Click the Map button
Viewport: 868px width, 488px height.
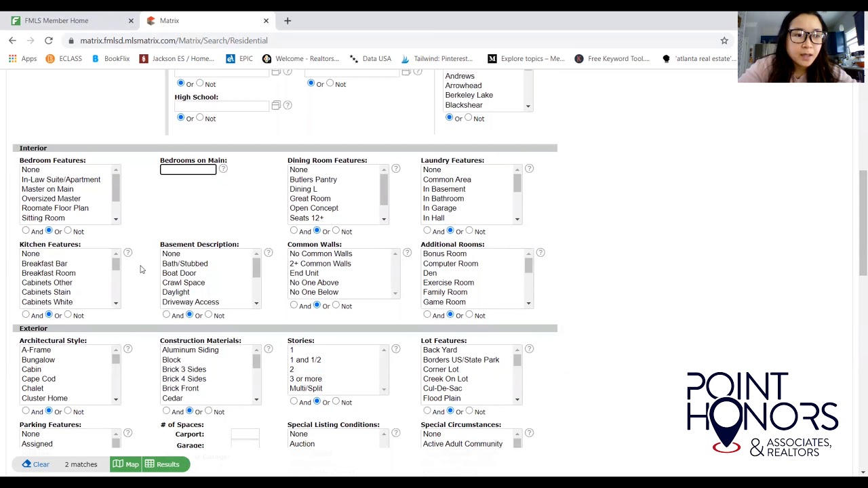(x=125, y=464)
